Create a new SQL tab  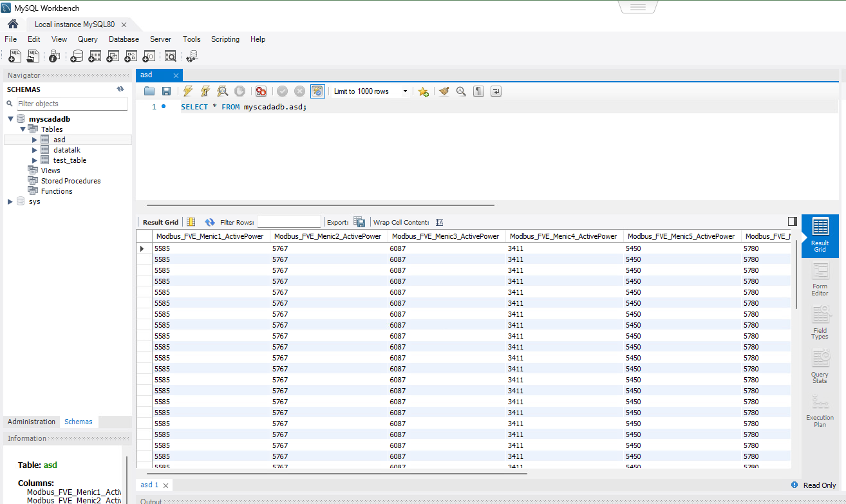(15, 57)
